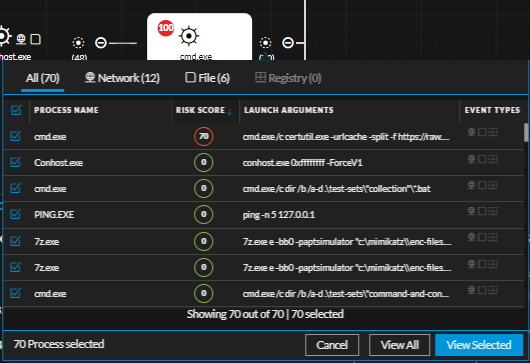
Task: Uncheck the Conhost.exe row checkbox
Action: 15,162
